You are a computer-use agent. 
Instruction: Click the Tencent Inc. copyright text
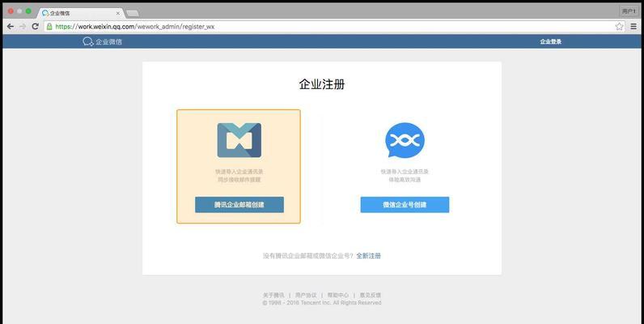point(322,303)
